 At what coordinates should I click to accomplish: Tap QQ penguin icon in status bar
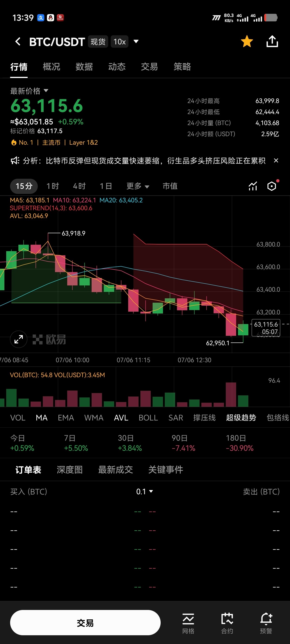[51, 18]
